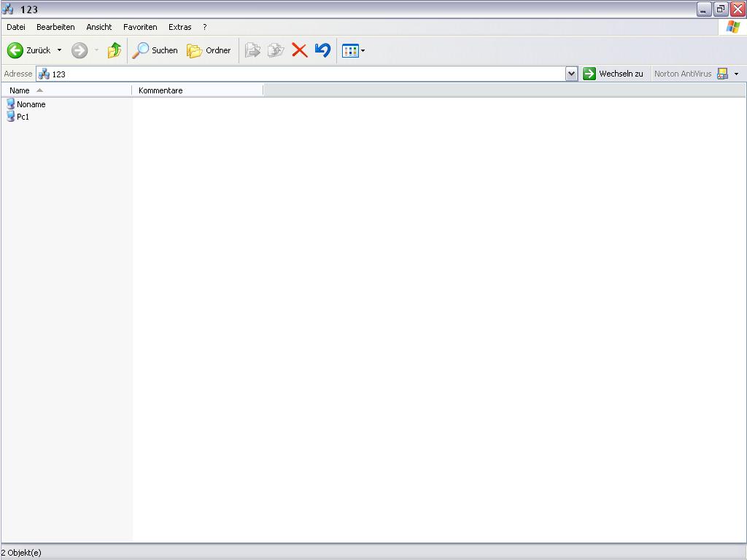Click the Move To folder icon
This screenshot has height=560, width=747.
pyautogui.click(x=252, y=50)
